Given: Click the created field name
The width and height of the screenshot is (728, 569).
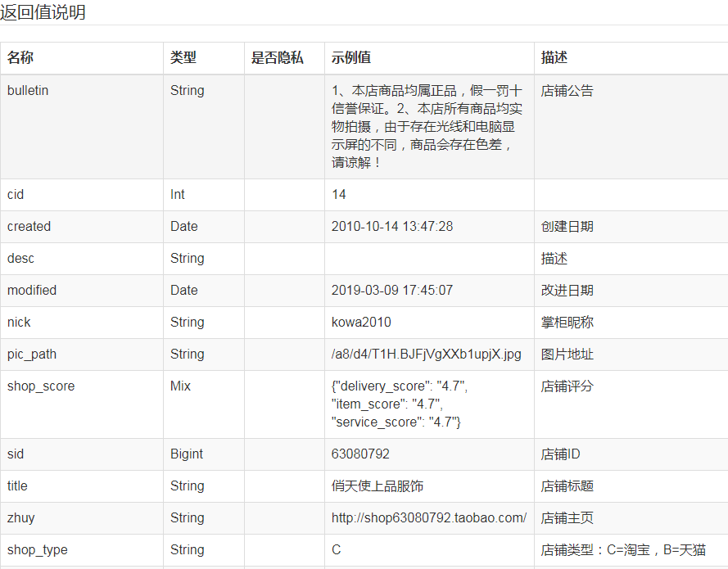Looking at the screenshot, I should (x=29, y=227).
